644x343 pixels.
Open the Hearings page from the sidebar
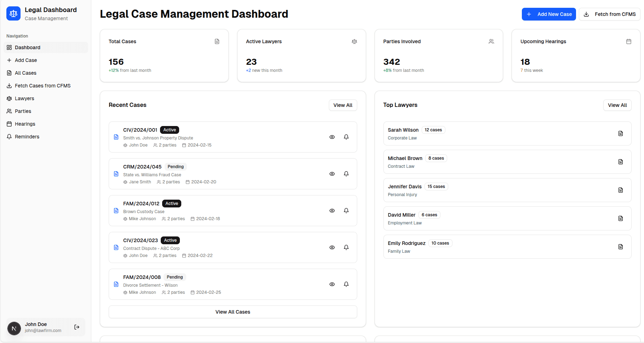point(25,124)
